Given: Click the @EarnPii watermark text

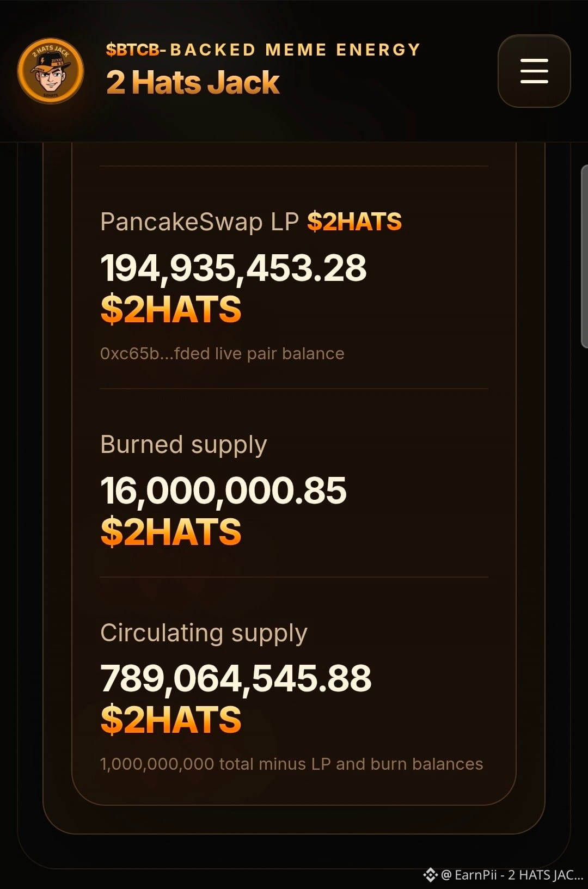Looking at the screenshot, I should pyautogui.click(x=512, y=875).
